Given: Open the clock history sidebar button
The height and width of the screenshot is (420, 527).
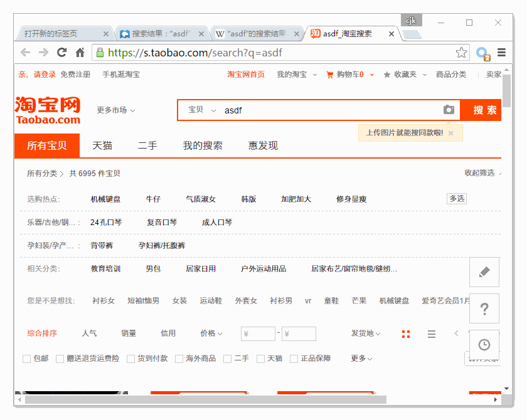Looking at the screenshot, I should pyautogui.click(x=484, y=344).
